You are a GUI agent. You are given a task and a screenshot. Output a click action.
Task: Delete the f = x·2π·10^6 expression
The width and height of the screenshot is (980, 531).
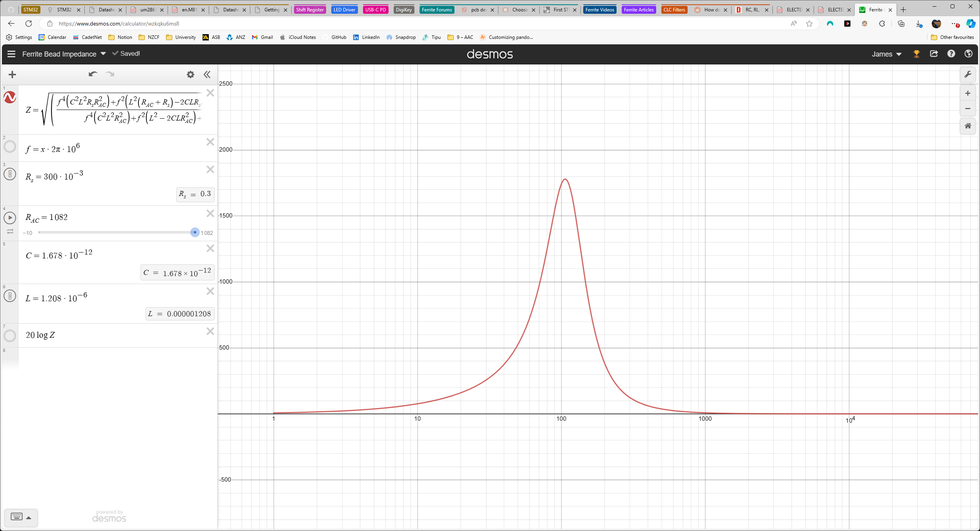click(x=210, y=142)
